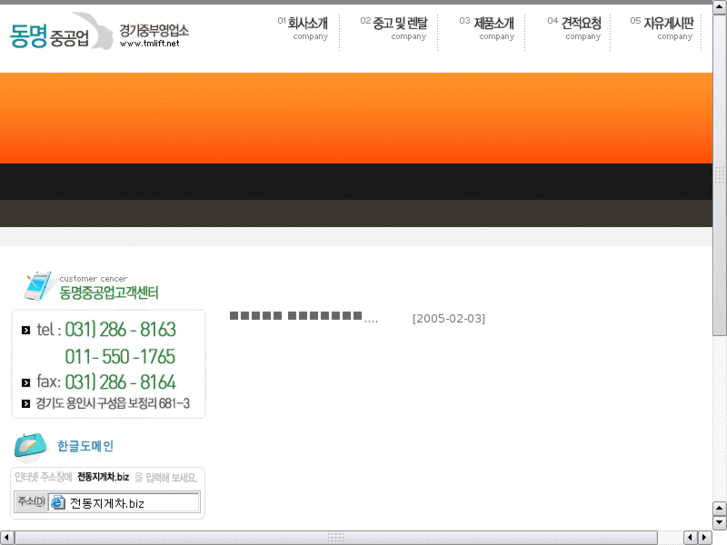
Task: Open the notice post dated 2005-02-03
Action: pyautogui.click(x=304, y=317)
